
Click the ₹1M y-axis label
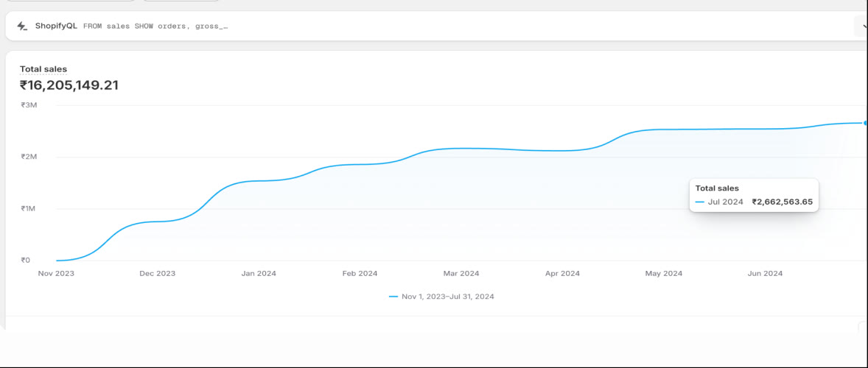pos(29,209)
